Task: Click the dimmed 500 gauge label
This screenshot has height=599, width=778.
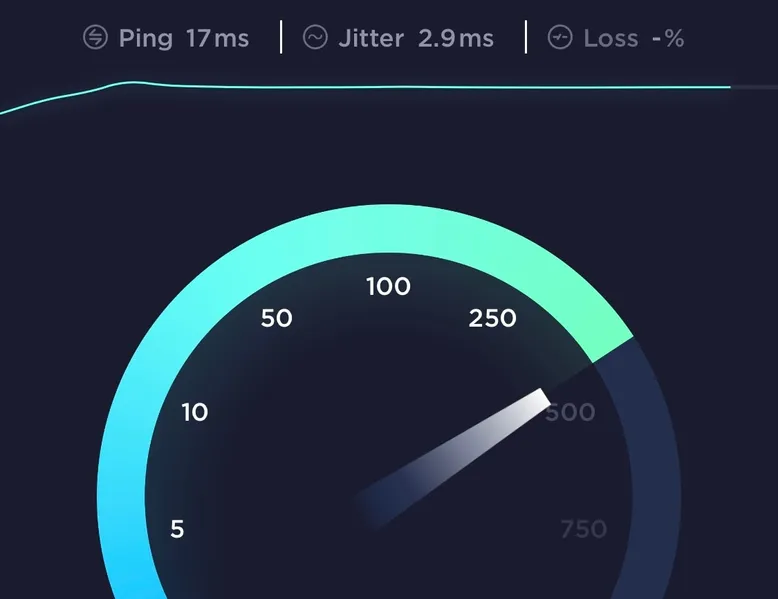Action: (571, 412)
